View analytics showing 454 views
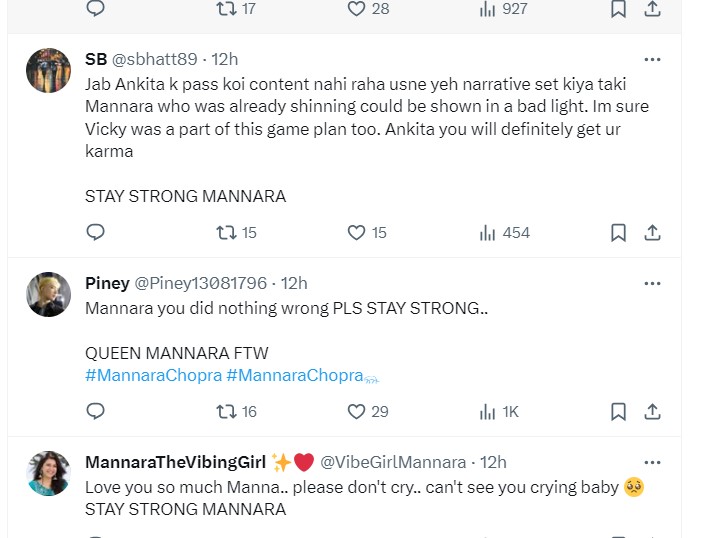703x538 pixels. (488, 233)
